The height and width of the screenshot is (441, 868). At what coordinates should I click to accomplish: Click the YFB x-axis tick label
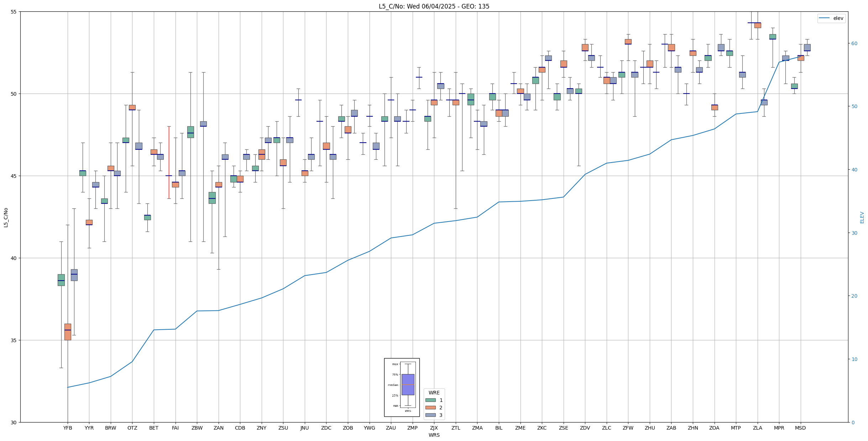[x=68, y=428]
